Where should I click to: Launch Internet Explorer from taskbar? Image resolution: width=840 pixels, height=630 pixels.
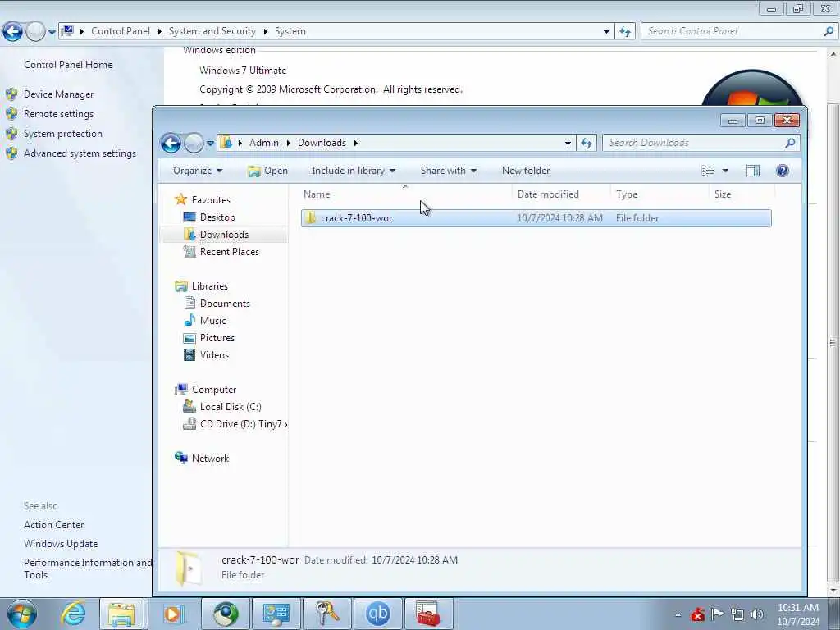click(x=73, y=614)
